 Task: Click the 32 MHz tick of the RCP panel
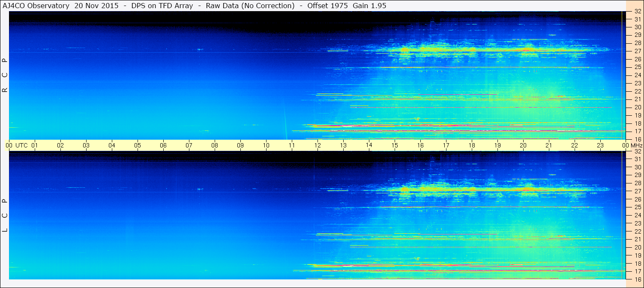click(638, 11)
